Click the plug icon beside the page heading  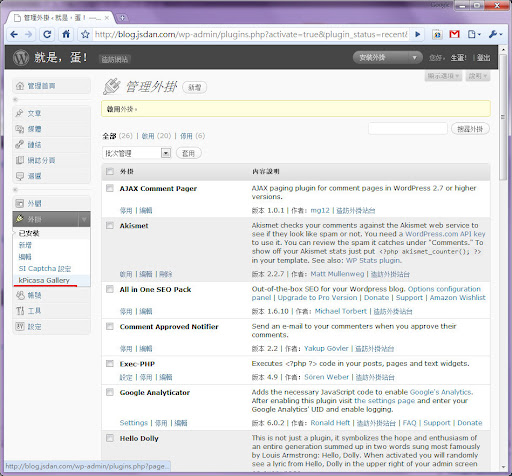click(x=111, y=86)
